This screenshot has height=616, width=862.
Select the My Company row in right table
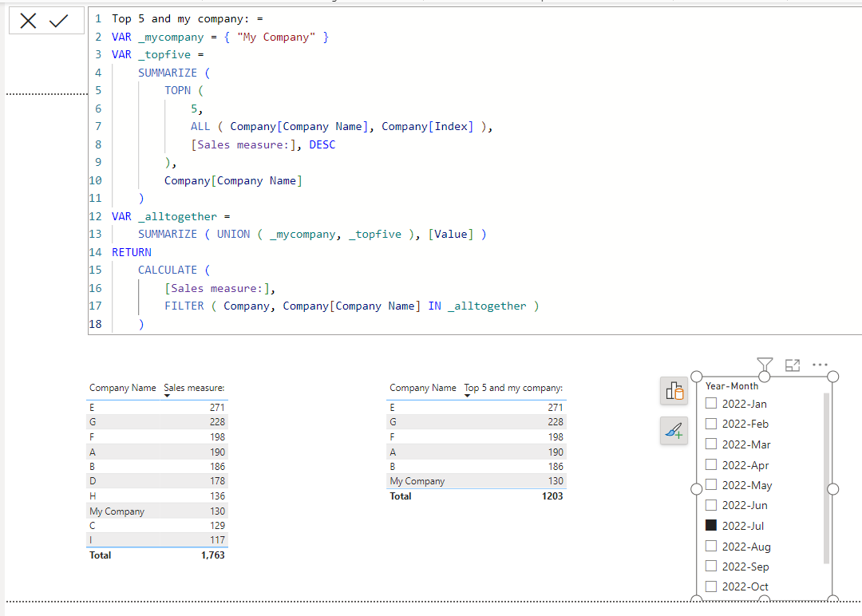click(476, 481)
